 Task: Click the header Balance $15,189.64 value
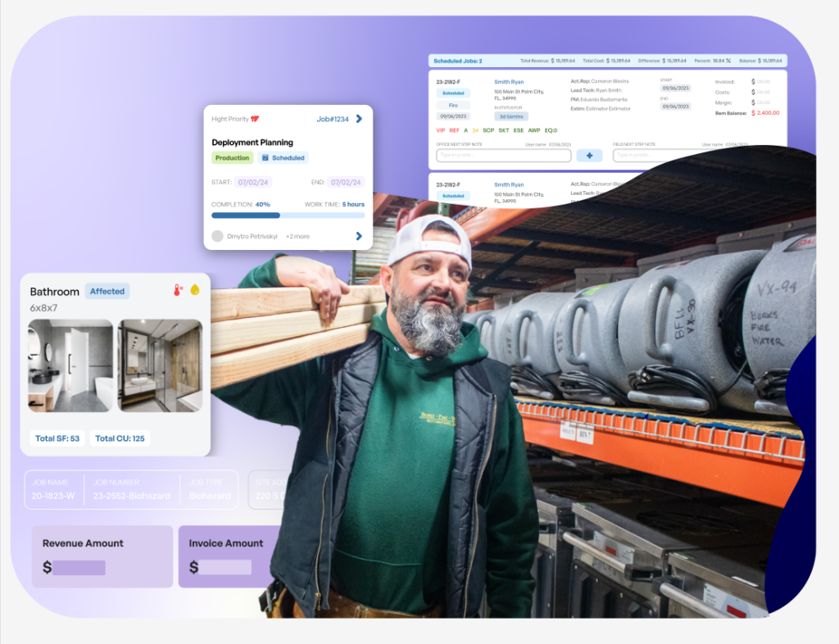pyautogui.click(x=770, y=61)
